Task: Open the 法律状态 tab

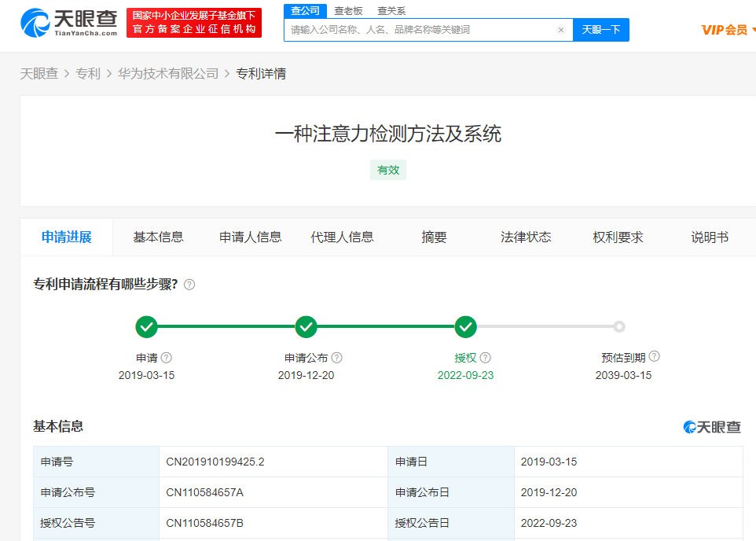Action: pos(526,237)
